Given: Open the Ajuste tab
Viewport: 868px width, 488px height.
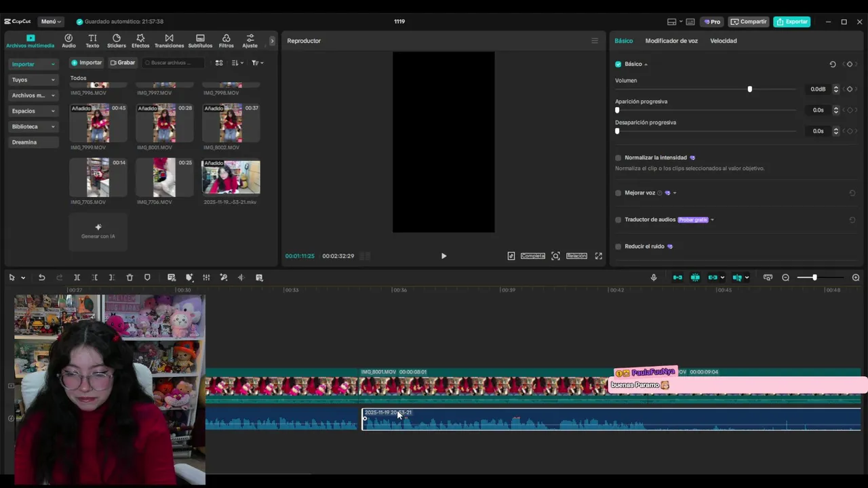Looking at the screenshot, I should [x=250, y=41].
